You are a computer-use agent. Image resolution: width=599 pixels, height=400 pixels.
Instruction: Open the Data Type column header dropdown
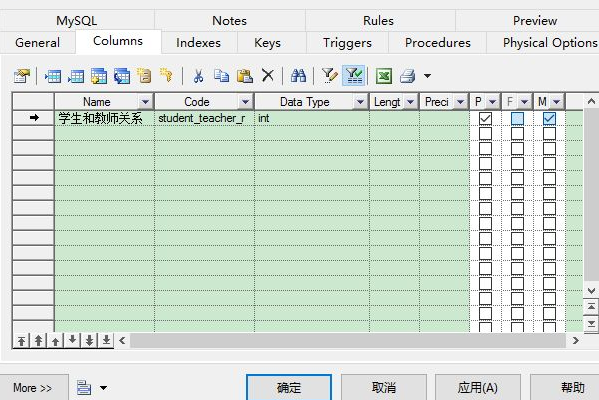[360, 102]
